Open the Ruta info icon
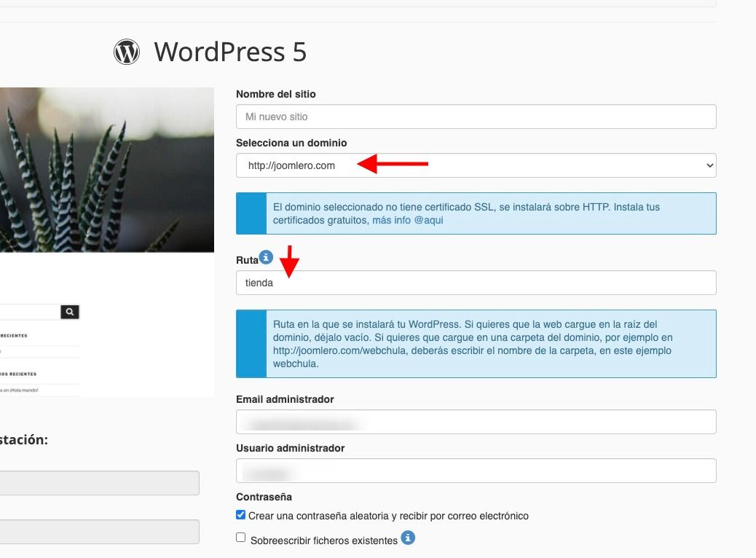This screenshot has width=756, height=558. (x=266, y=257)
